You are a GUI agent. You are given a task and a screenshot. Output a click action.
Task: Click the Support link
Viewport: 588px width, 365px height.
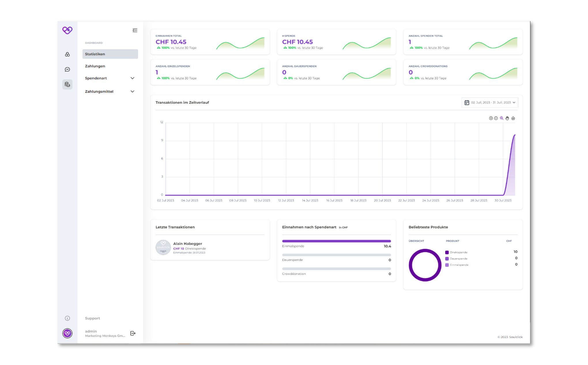point(93,318)
